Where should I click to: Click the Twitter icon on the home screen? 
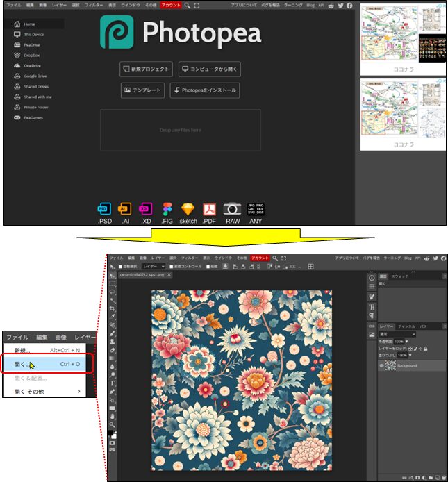[x=340, y=6]
